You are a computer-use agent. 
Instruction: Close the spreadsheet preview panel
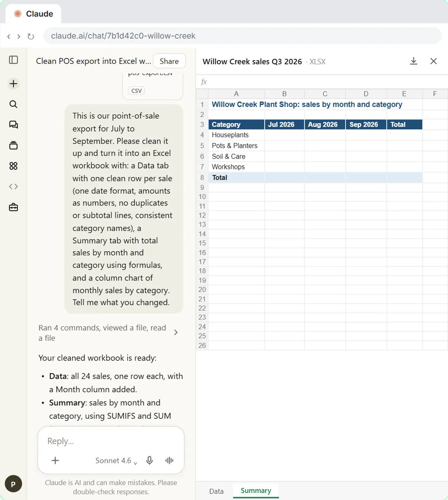433,61
